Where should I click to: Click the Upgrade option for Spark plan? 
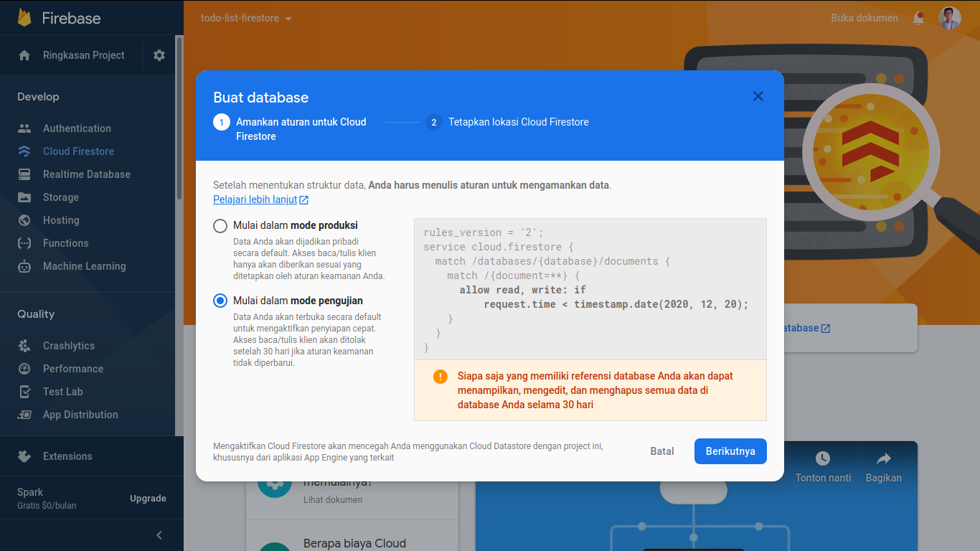(x=148, y=497)
